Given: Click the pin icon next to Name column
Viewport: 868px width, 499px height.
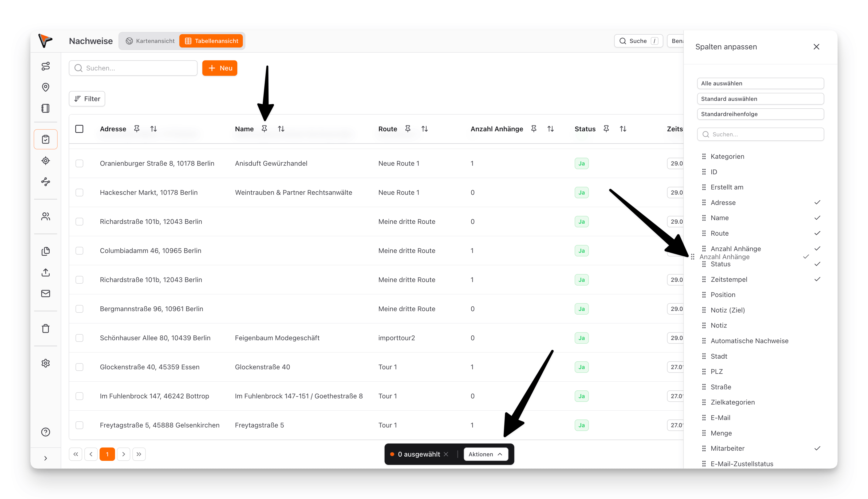Looking at the screenshot, I should tap(264, 129).
